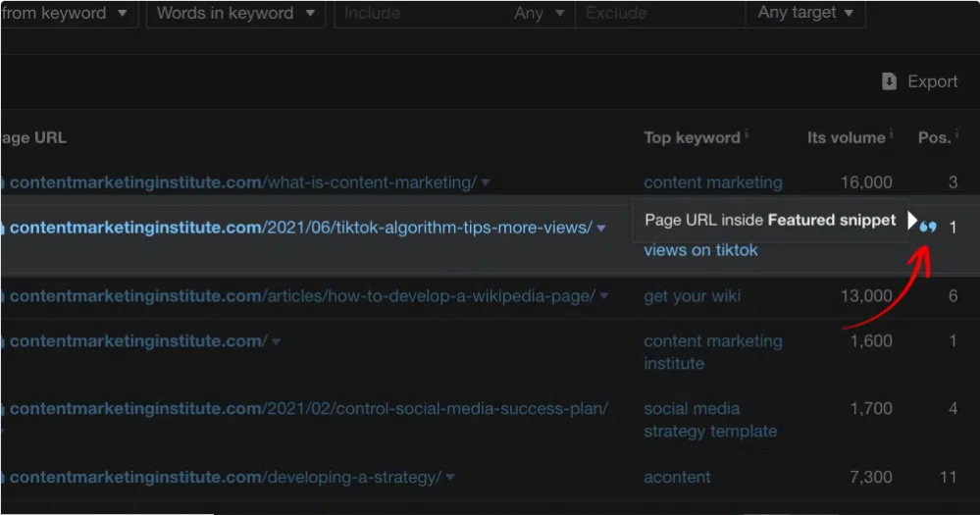Click the 'get your wiki' keyword
Screen dimensions: 980x515
click(692, 296)
